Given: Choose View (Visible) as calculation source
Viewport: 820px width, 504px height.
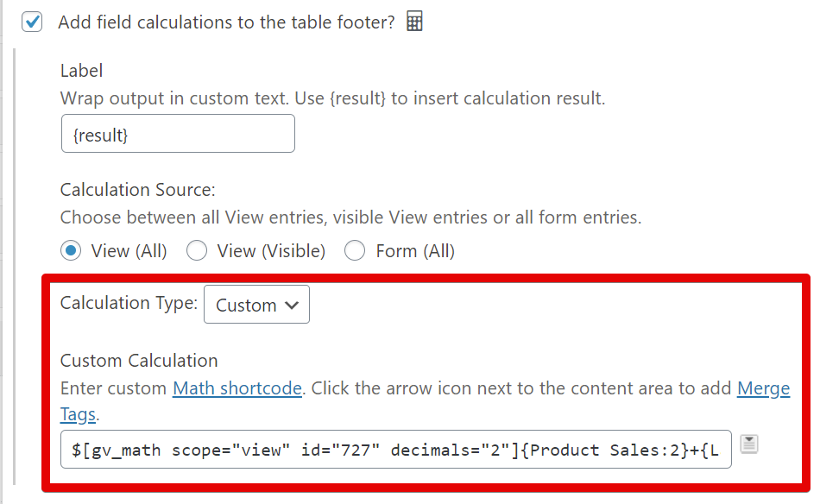Looking at the screenshot, I should pyautogui.click(x=198, y=251).
